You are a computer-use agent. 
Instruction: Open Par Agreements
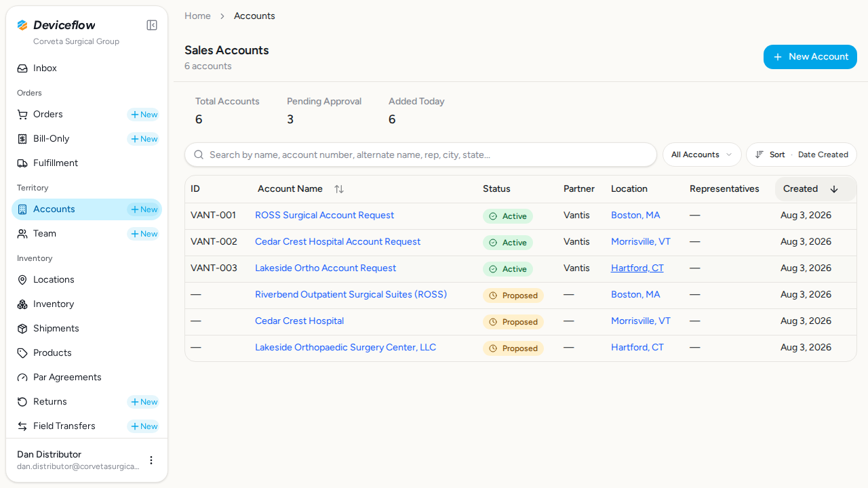coord(87,378)
